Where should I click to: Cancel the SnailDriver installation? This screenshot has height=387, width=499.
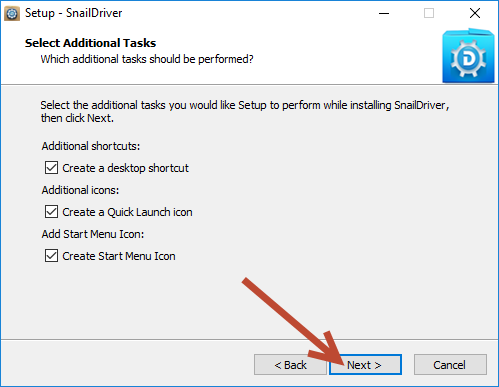450,365
